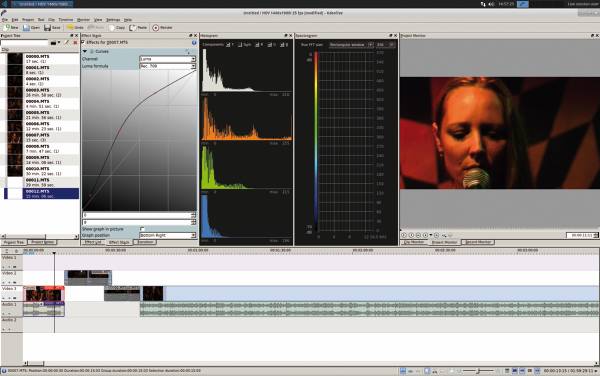The width and height of the screenshot is (600, 376).
Task: Click the Project Tree horizontal scrollbar
Action: pyautogui.click(x=39, y=236)
